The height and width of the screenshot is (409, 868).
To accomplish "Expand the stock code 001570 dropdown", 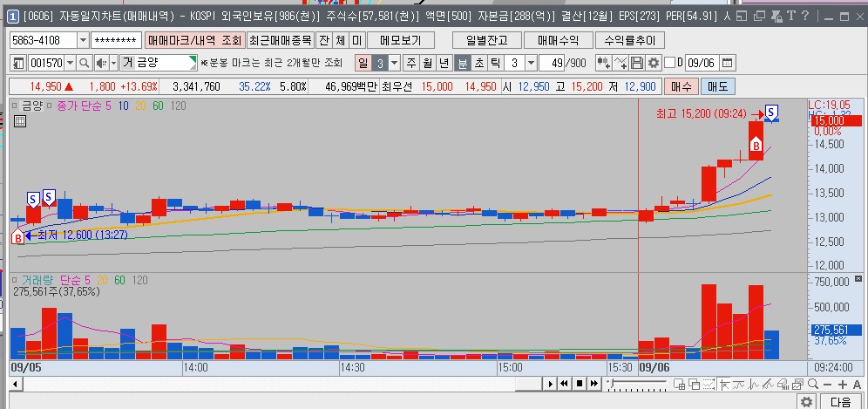I will [x=71, y=63].
